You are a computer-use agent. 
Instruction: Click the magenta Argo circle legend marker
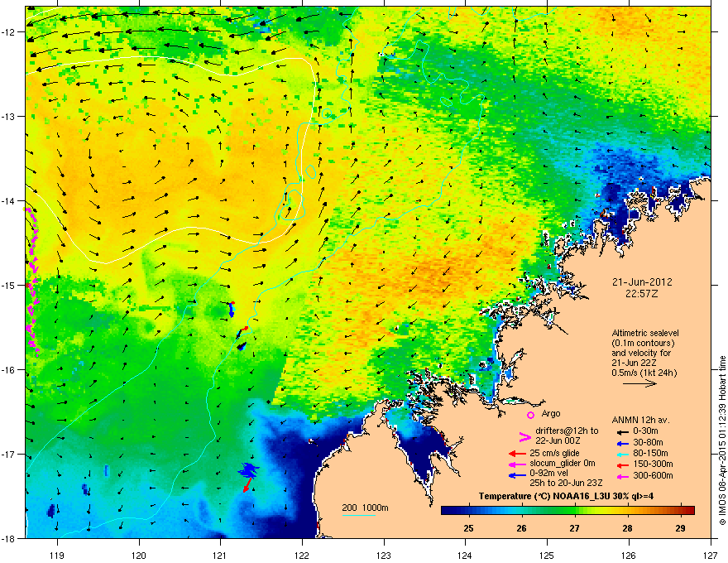(x=530, y=415)
